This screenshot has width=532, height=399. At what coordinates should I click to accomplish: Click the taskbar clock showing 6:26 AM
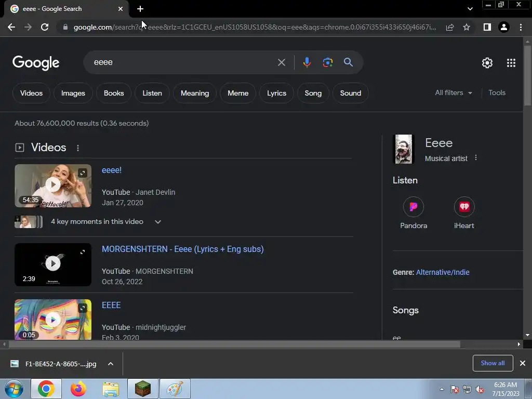click(506, 389)
